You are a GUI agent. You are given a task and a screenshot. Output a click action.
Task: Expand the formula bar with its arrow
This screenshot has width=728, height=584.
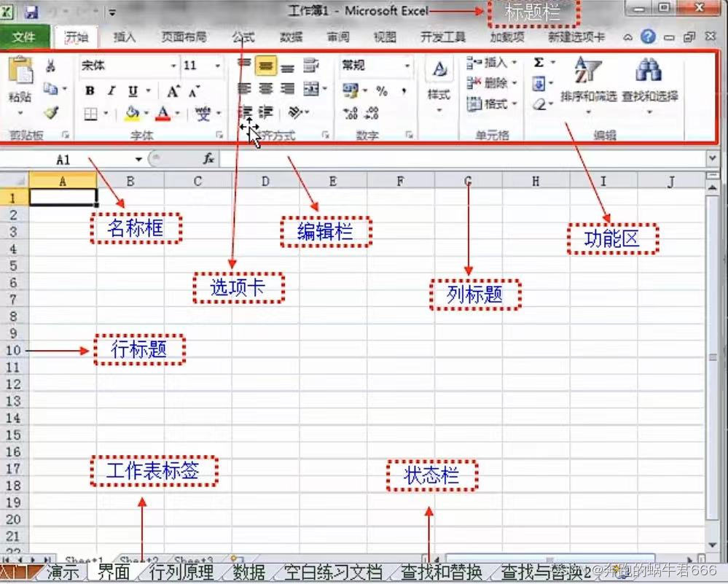[713, 159]
